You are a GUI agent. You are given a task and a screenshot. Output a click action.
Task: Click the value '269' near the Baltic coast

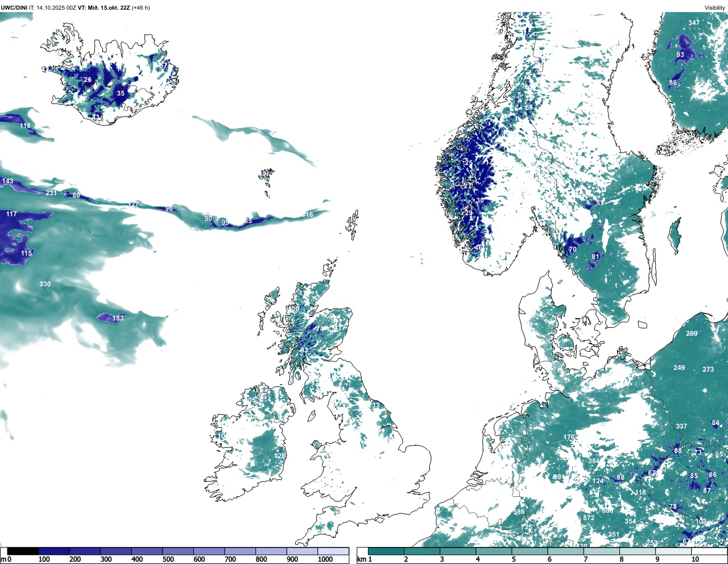[x=692, y=334]
